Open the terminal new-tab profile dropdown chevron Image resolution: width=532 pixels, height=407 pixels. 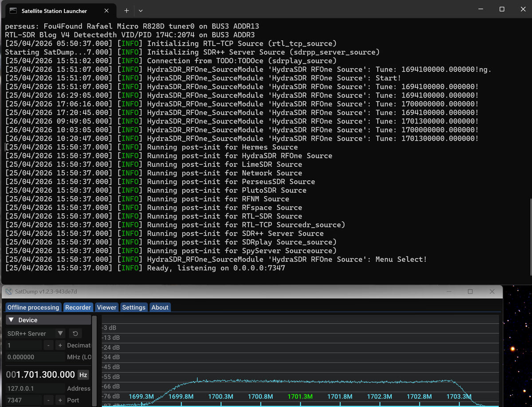coord(141,10)
